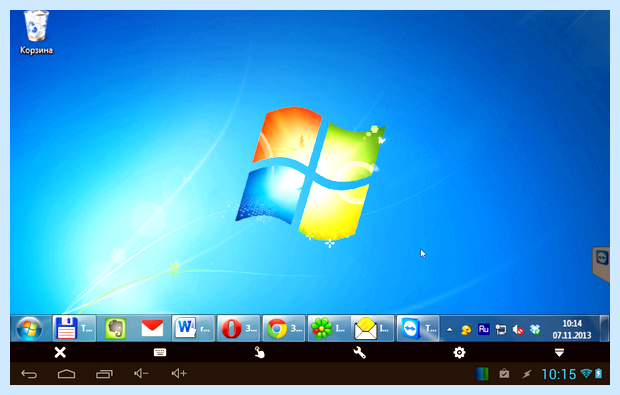The height and width of the screenshot is (395, 620).
Task: Tap the Android back button
Action: tap(29, 374)
